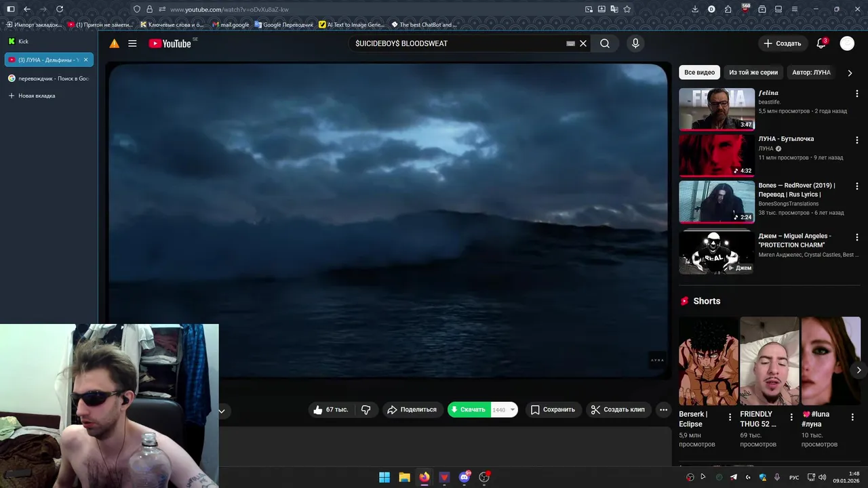Switch to the Kick vertical tab

tap(49, 41)
